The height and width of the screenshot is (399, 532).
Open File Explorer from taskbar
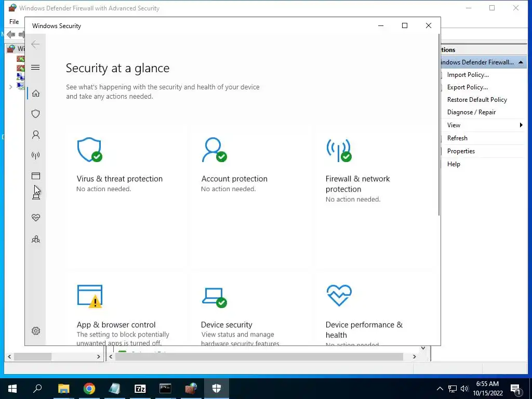click(x=63, y=389)
